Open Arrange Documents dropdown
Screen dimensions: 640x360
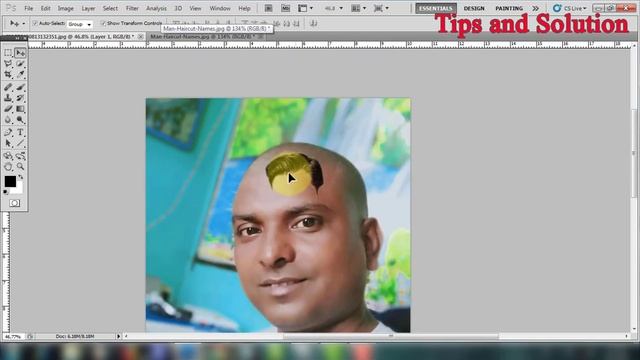[359, 8]
